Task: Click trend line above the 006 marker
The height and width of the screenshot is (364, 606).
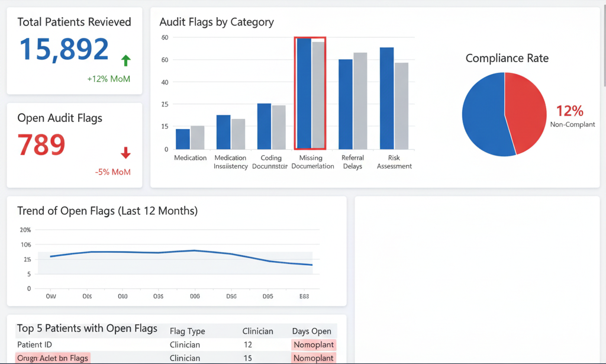Action: click(195, 250)
